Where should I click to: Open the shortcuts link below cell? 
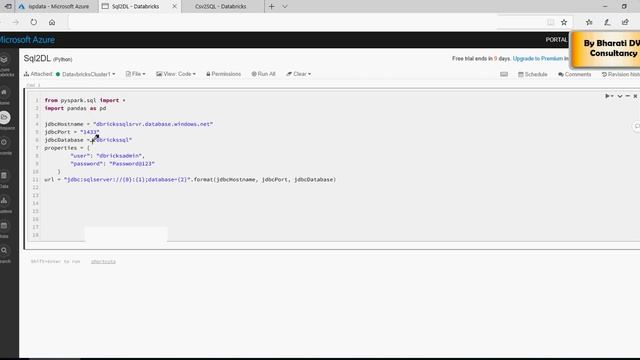point(103,261)
